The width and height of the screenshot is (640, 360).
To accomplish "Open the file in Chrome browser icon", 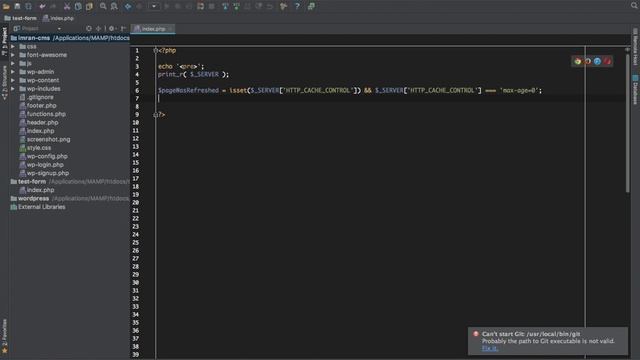I will pos(578,61).
